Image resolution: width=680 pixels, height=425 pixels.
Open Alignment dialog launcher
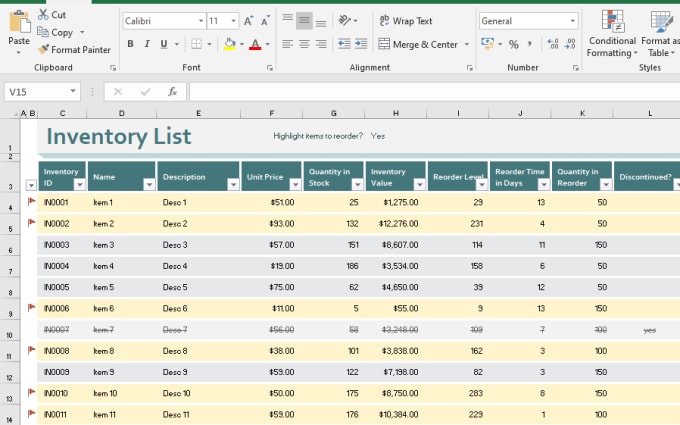pos(470,68)
